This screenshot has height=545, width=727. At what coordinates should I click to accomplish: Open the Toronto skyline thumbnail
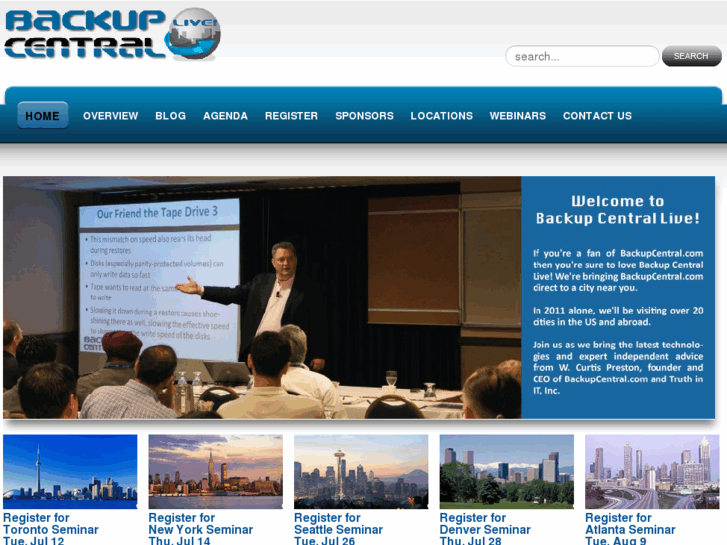70,472
